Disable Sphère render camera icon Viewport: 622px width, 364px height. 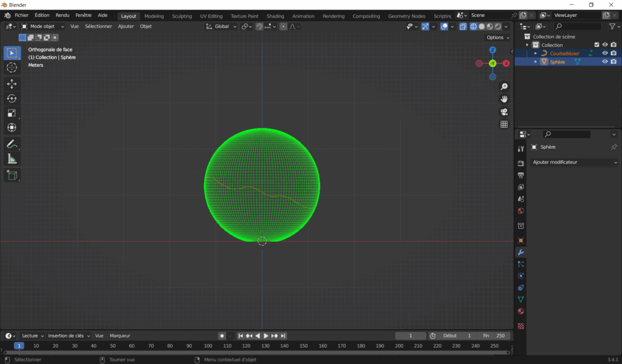[x=613, y=61]
